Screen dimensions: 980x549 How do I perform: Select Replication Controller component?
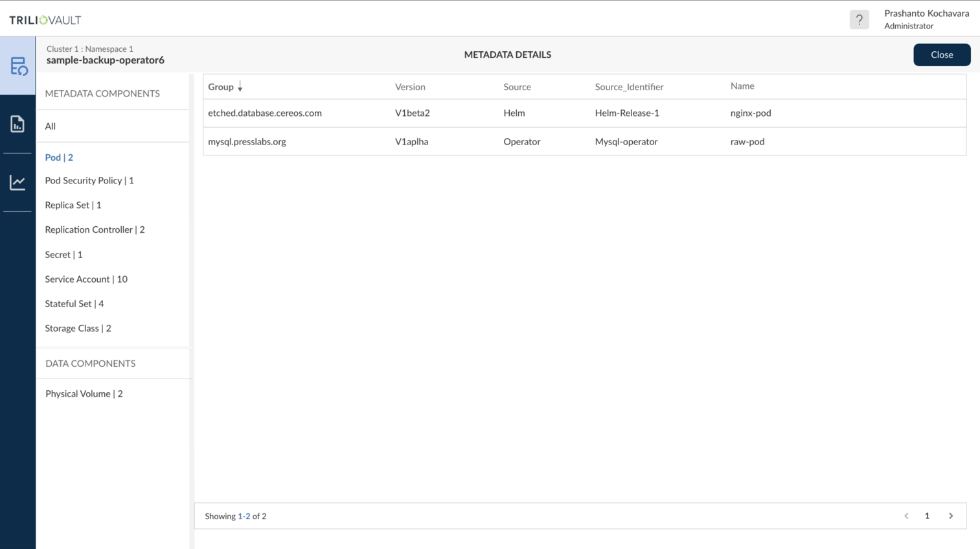(95, 229)
